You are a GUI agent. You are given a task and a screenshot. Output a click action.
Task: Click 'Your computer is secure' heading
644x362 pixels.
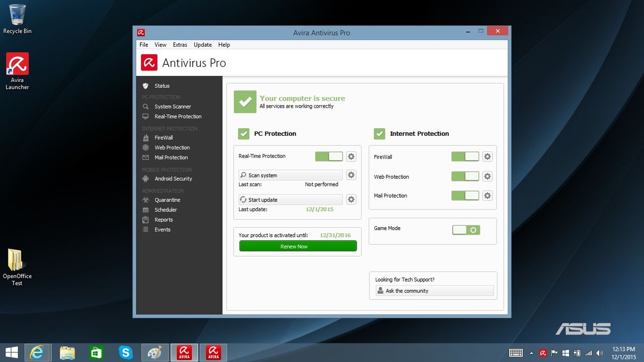[x=302, y=99]
